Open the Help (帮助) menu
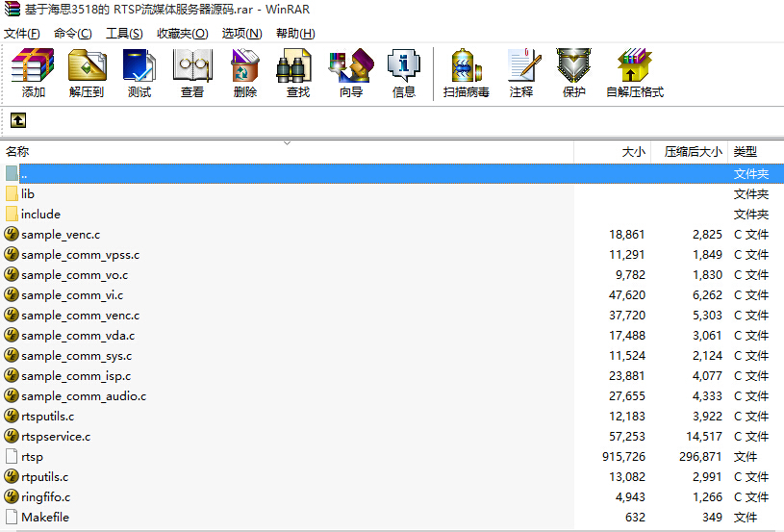The width and height of the screenshot is (784, 532). coord(295,33)
